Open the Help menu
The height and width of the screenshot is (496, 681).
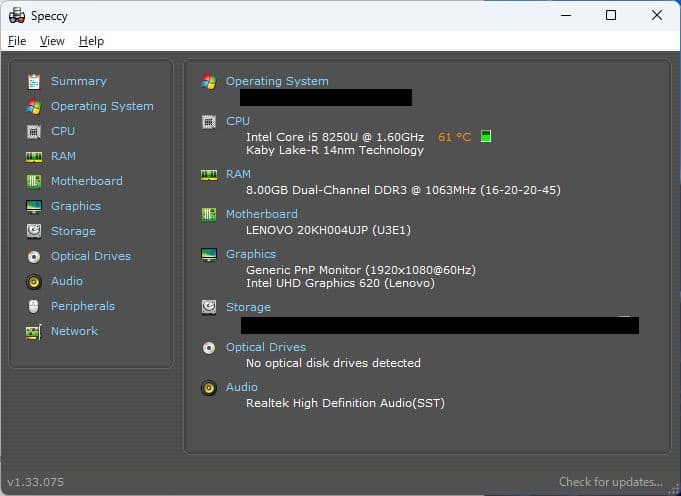coord(92,41)
